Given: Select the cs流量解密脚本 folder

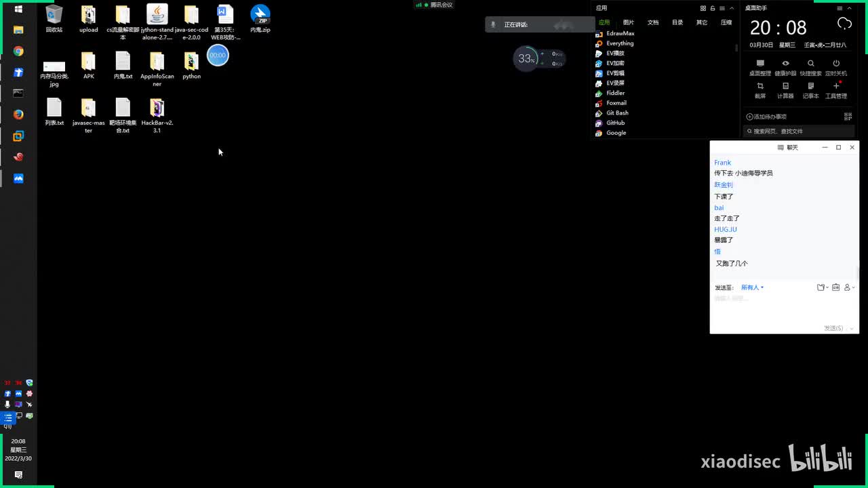Looking at the screenshot, I should click(123, 22).
